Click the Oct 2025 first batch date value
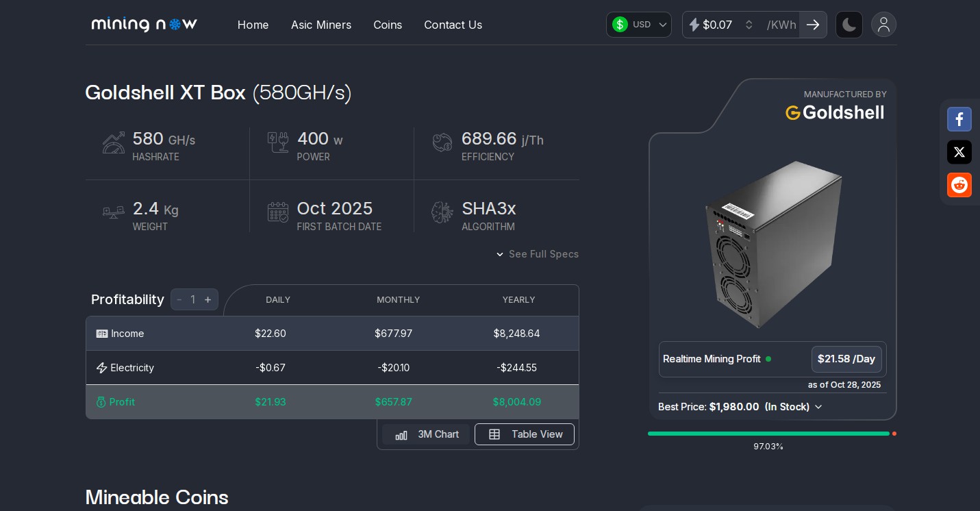Viewport: 980px width, 511px height. point(335,208)
